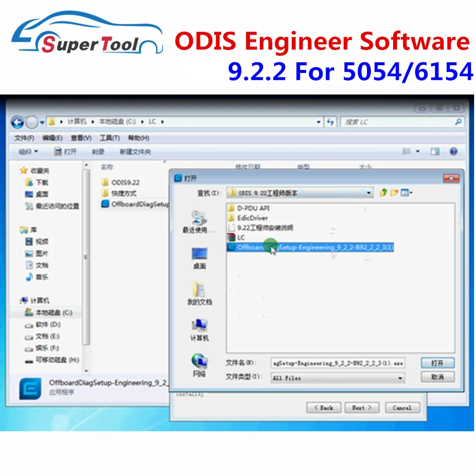Select 下载 in Explorer navigation pane
Screen dimensions: 476x476
tap(37, 182)
